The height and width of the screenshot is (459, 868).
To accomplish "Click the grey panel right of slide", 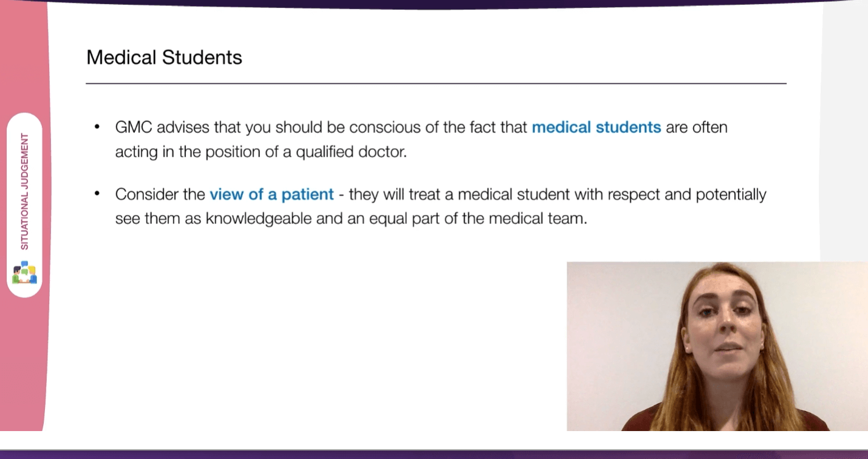I will 844,134.
